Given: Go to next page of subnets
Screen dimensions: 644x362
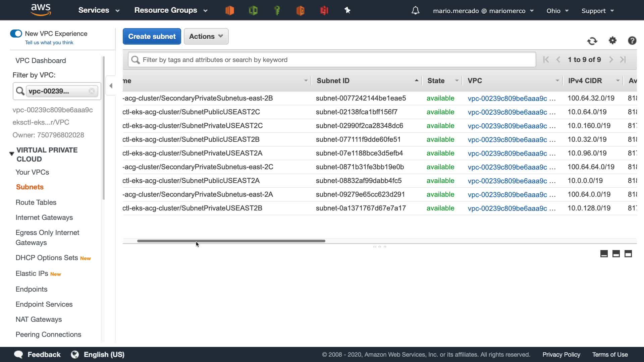Looking at the screenshot, I should (611, 60).
